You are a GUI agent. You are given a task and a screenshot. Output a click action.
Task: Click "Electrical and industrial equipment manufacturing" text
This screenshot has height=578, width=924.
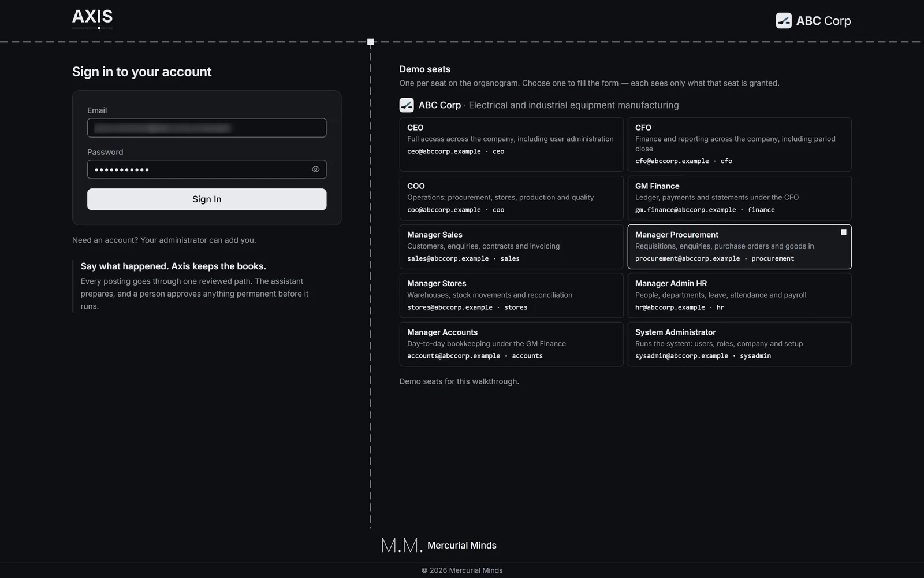click(573, 105)
